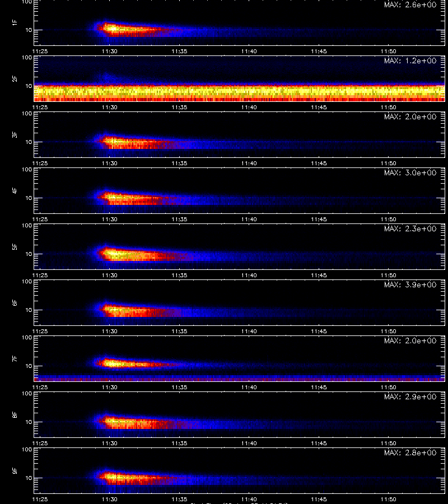Image resolution: width=448 pixels, height=504 pixels.
Task: Click the 10 y-axis label of panel 5F
Action: [x=29, y=254]
